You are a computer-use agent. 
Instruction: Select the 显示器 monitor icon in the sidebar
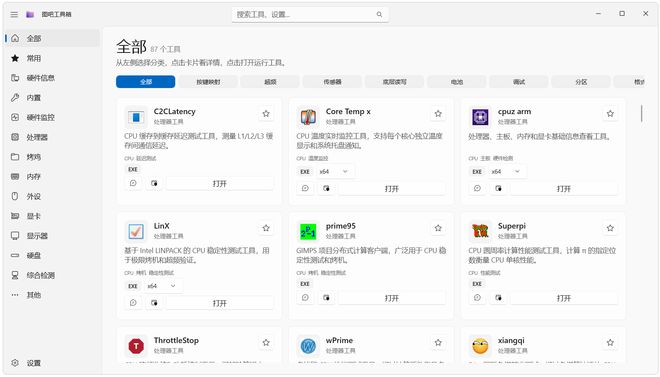(15, 236)
